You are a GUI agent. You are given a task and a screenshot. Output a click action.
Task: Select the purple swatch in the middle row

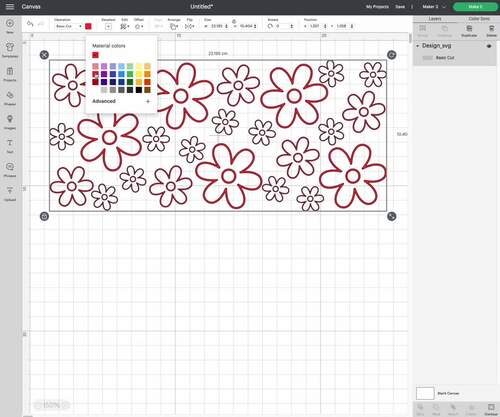[104, 74]
